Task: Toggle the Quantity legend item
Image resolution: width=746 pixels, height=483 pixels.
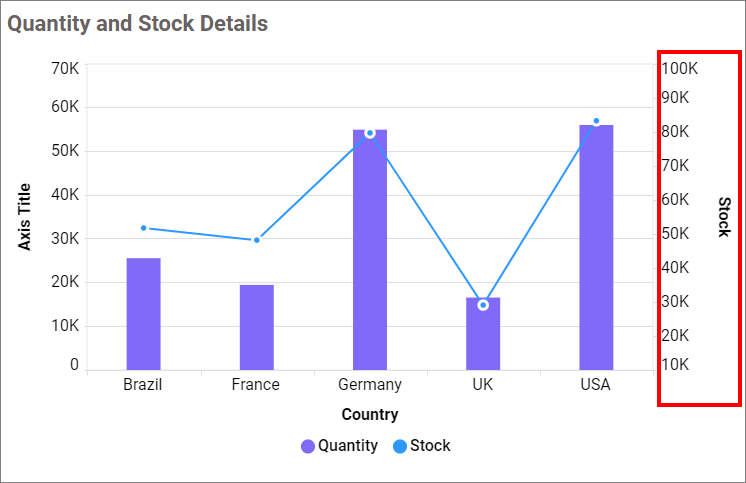Action: [x=347, y=446]
